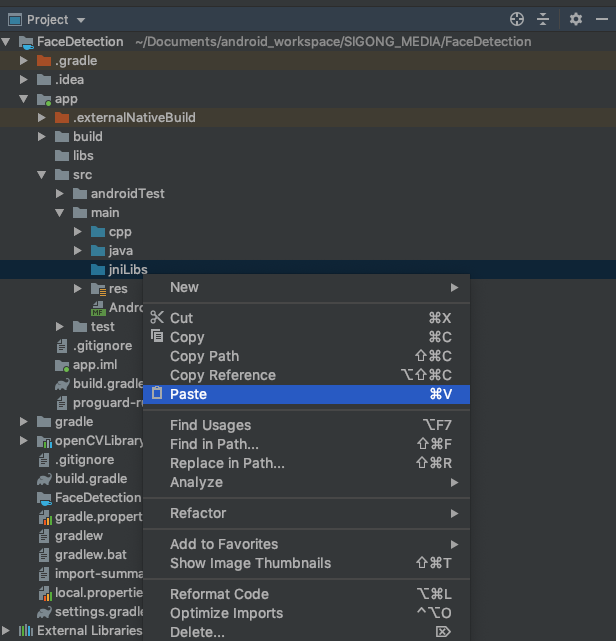Click the collapse all icon in Project toolbar
The width and height of the screenshot is (616, 641).
(543, 19)
